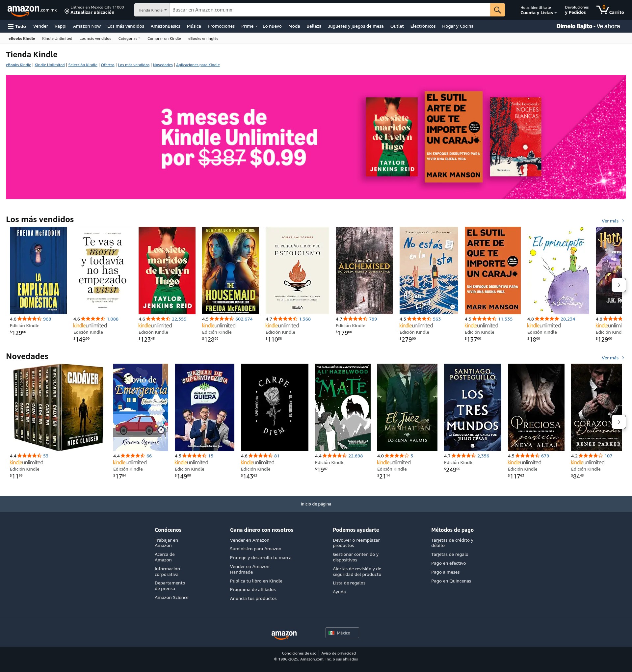Open the Tienda Kindle search category dropdown
Image resolution: width=632 pixels, height=672 pixels.
tap(152, 10)
